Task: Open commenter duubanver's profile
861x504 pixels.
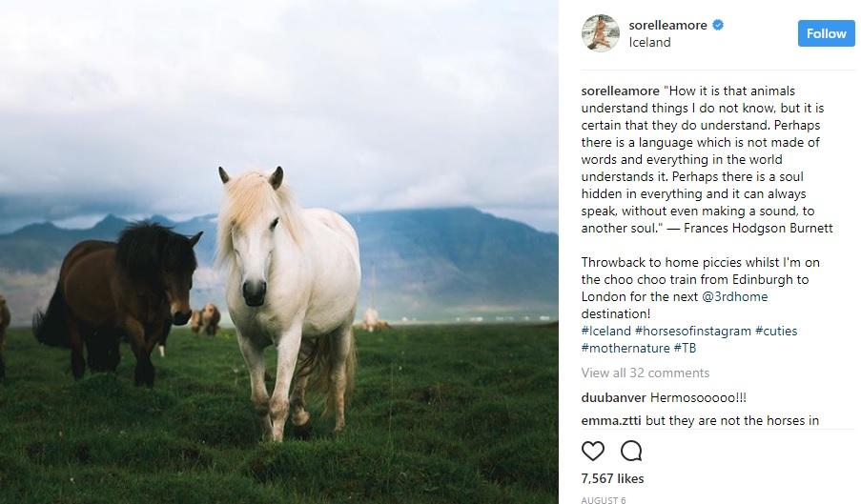Action: click(613, 397)
